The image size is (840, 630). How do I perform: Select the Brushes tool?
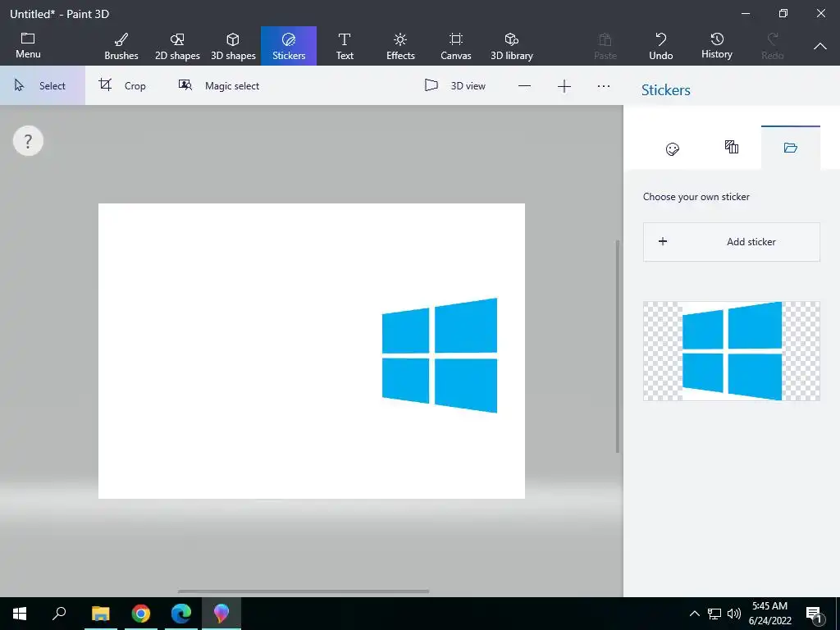121,46
